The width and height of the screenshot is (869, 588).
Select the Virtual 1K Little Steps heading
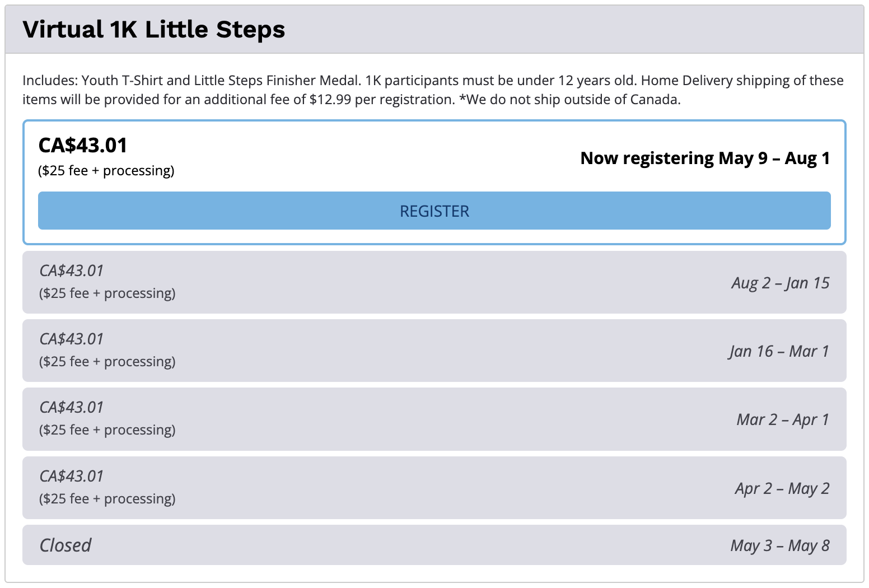click(x=154, y=29)
